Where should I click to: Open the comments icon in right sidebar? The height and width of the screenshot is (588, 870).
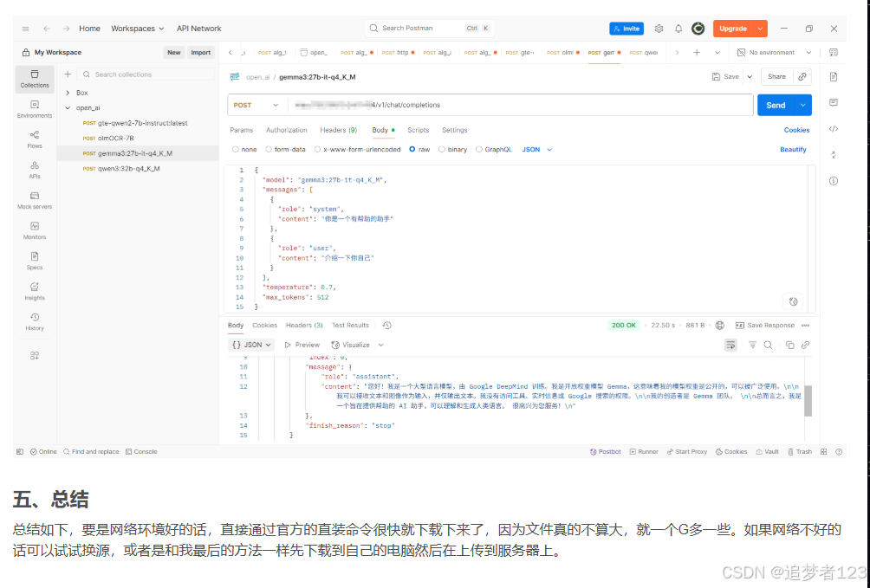coord(834,103)
